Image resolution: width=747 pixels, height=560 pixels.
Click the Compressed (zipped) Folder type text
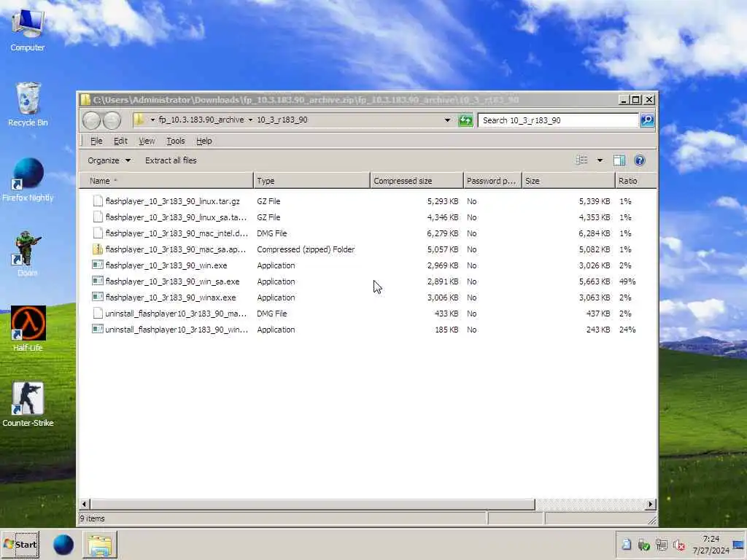306,249
